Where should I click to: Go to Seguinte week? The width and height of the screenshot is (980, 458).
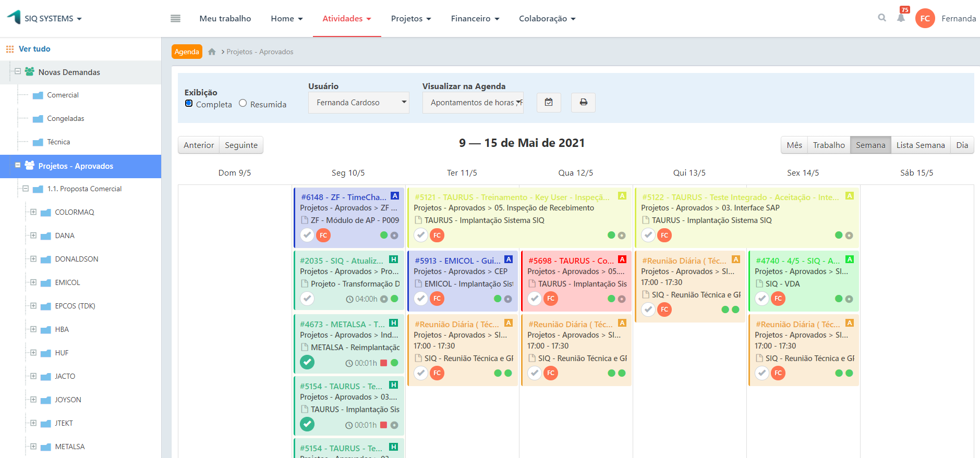tap(241, 145)
